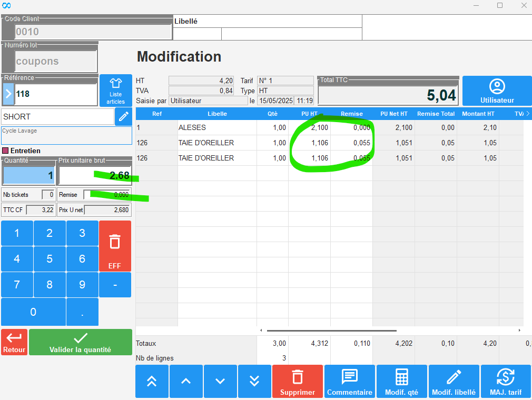Open the Liste articles shirt button
The width and height of the screenshot is (532, 400).
pyautogui.click(x=115, y=91)
